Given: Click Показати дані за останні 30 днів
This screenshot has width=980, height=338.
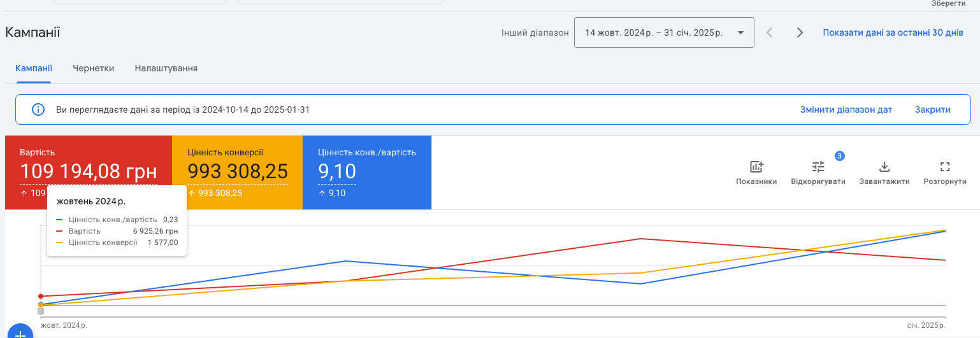Looking at the screenshot, I should [893, 32].
